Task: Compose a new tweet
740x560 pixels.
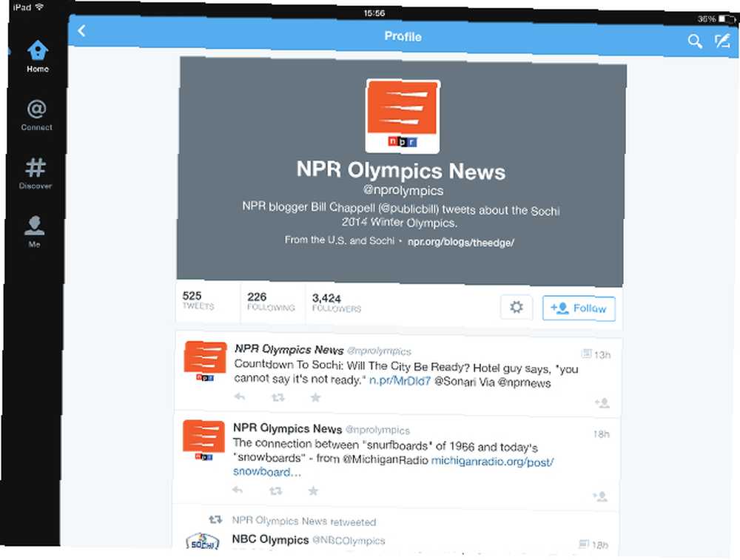Action: tap(722, 41)
